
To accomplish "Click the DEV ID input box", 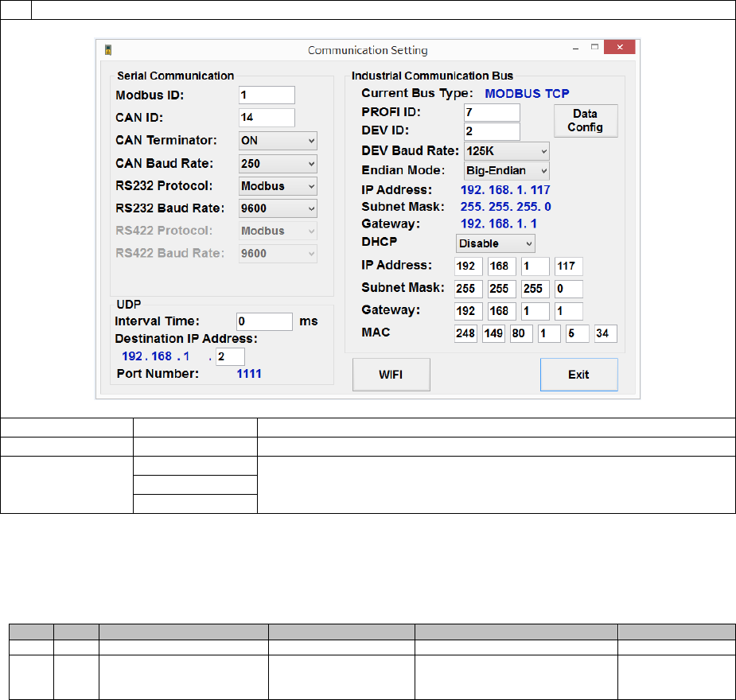I will click(x=492, y=131).
